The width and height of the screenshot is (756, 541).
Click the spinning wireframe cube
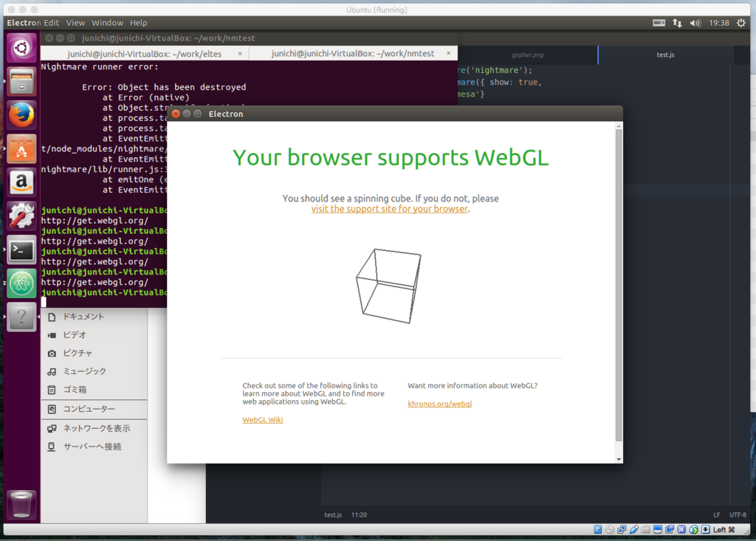(388, 286)
